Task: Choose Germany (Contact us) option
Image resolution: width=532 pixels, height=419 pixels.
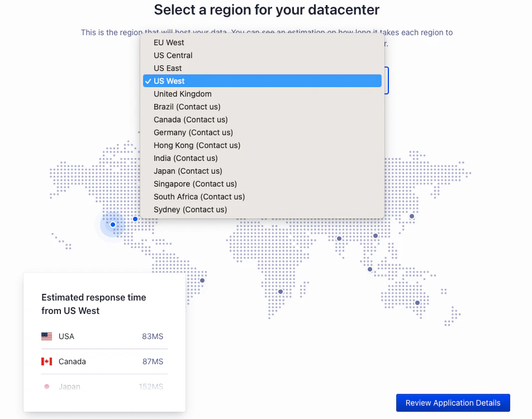Action: click(262, 132)
